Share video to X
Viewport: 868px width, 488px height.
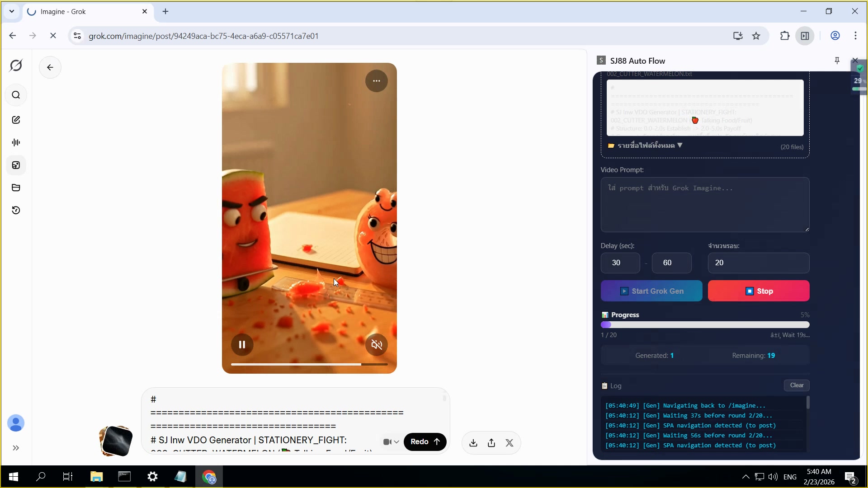509,443
